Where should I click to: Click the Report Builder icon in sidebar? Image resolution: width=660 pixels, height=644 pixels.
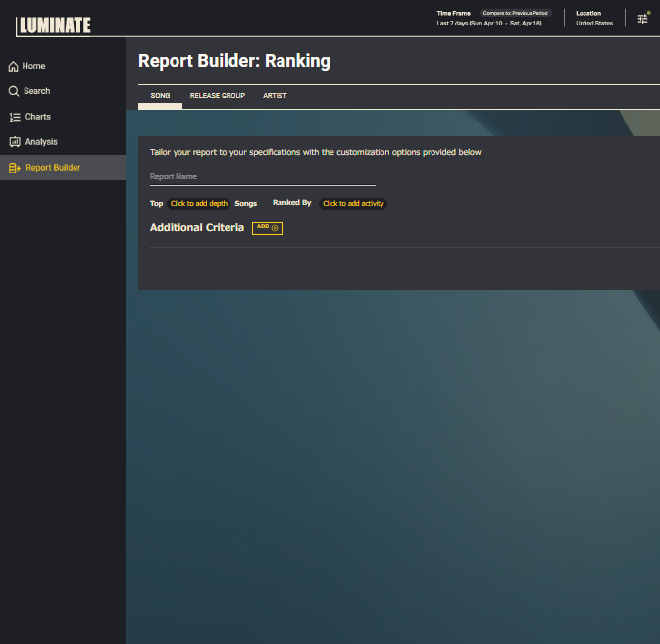(x=13, y=168)
